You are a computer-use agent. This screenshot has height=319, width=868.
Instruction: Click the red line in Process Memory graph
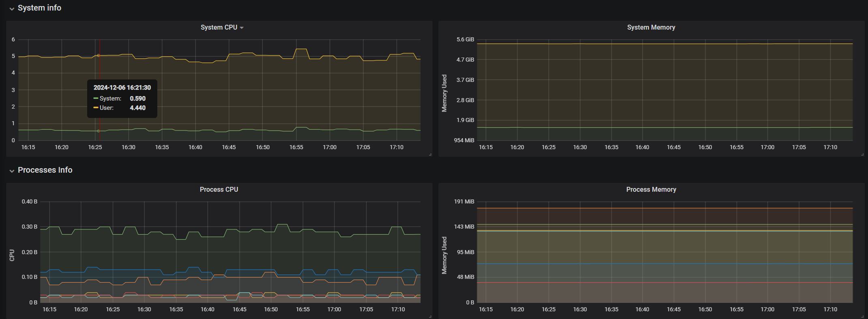click(x=665, y=282)
